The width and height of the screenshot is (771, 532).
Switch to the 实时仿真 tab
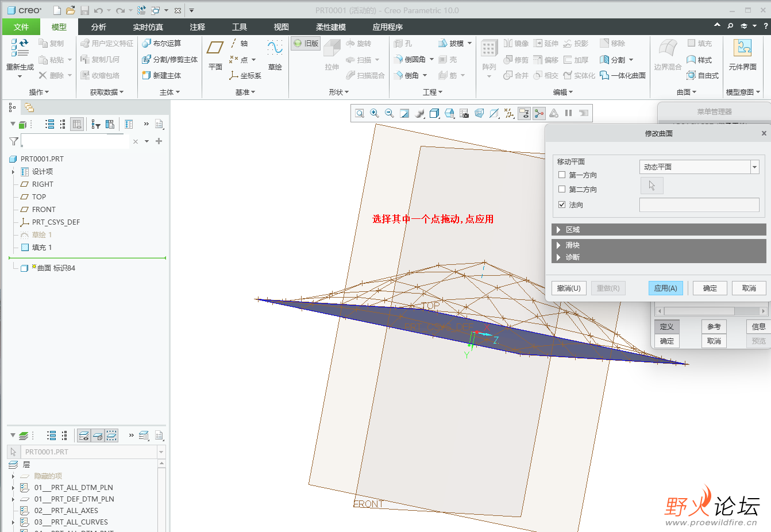click(148, 27)
